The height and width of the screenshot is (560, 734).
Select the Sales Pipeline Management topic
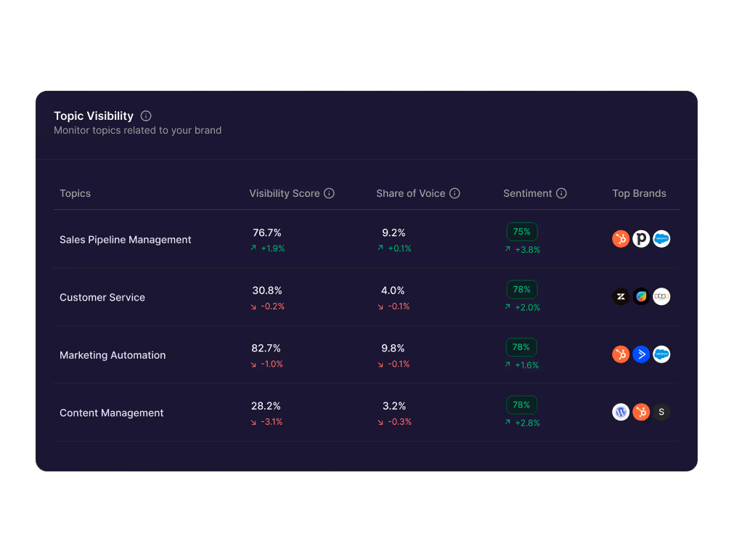pos(125,239)
